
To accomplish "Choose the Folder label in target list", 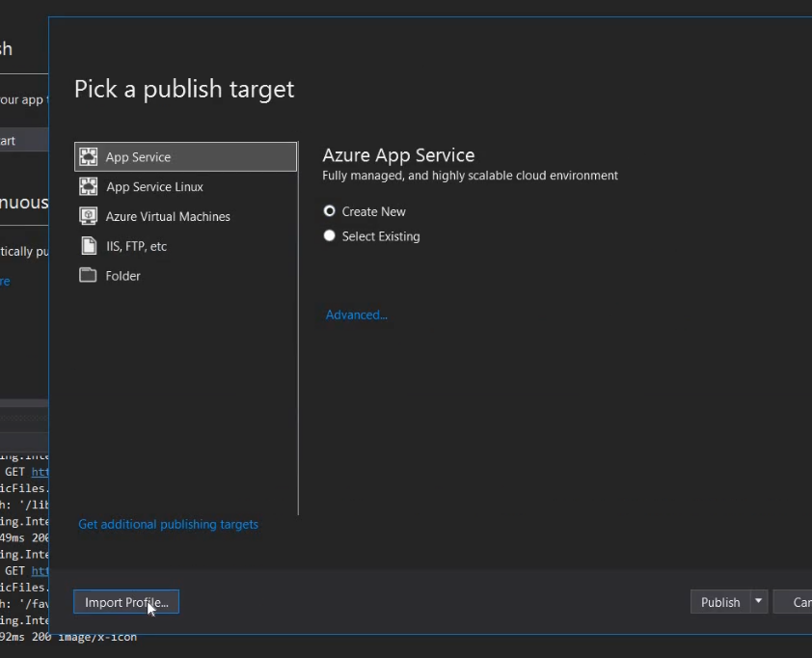I will (x=122, y=276).
